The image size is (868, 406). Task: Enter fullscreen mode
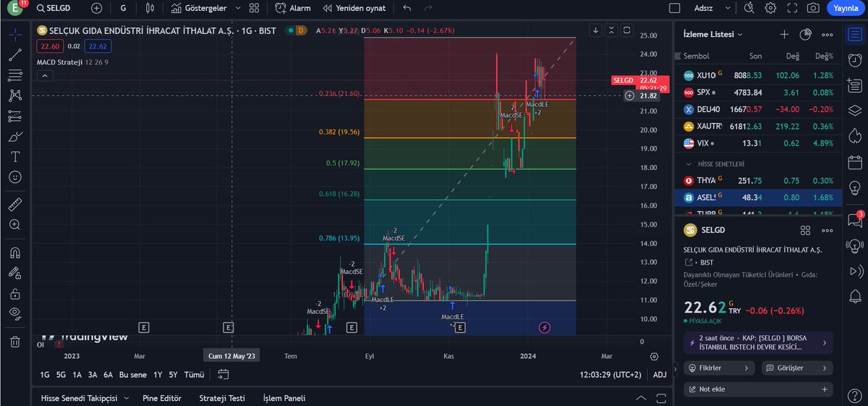791,8
